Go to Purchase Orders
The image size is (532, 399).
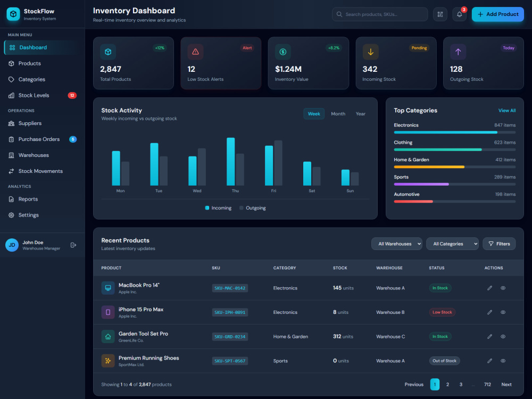coord(43,139)
